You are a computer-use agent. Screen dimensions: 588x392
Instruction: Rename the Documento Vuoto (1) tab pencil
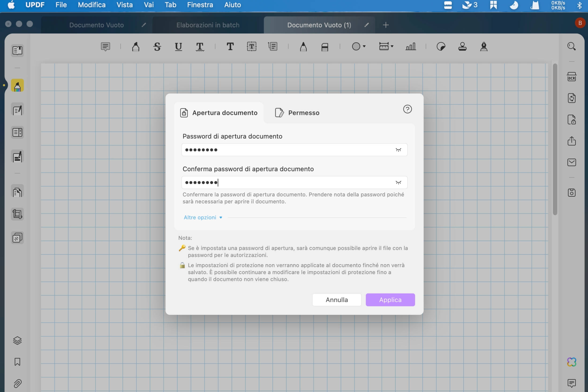(367, 25)
